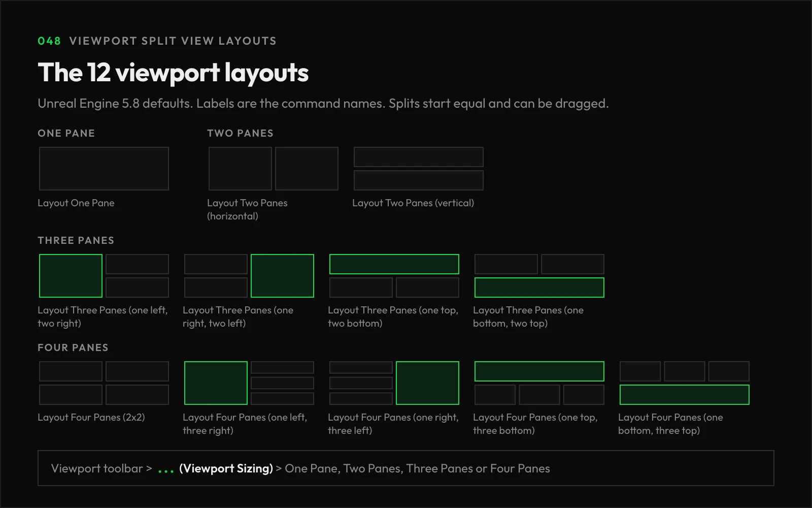Click the 'Unreal Engine 5.8 defaults' subtitle sentence
812x508 pixels.
pos(115,103)
